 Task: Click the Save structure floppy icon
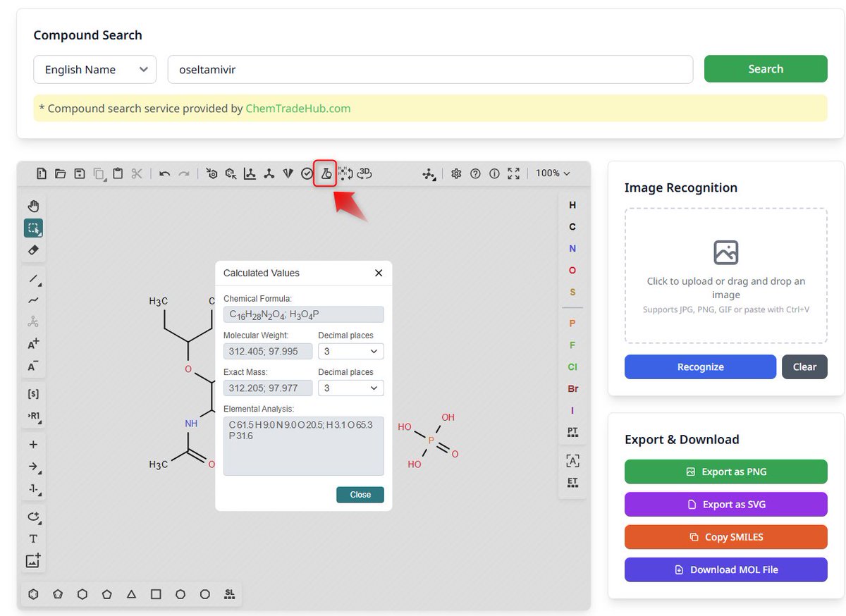tap(80, 173)
